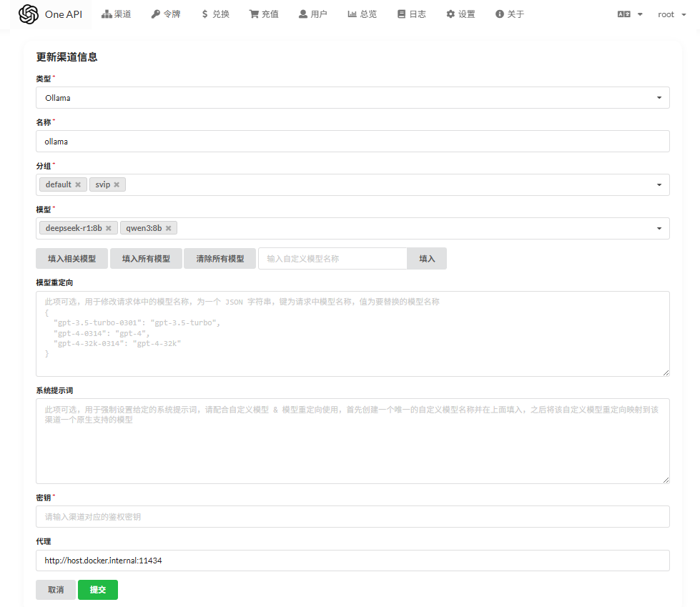700x607 pixels.
Task: Open the 充值 top-up page
Action: 264,14
